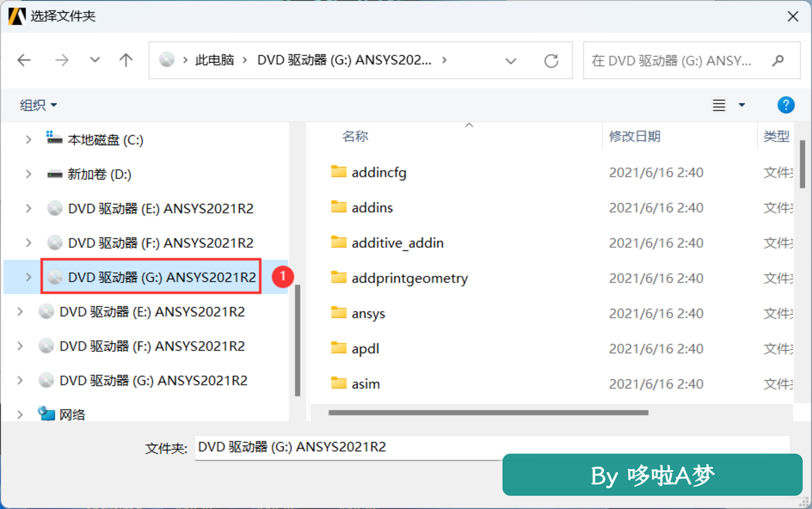The height and width of the screenshot is (509, 812).
Task: Click the search box for DVD (G:)
Action: (x=692, y=60)
